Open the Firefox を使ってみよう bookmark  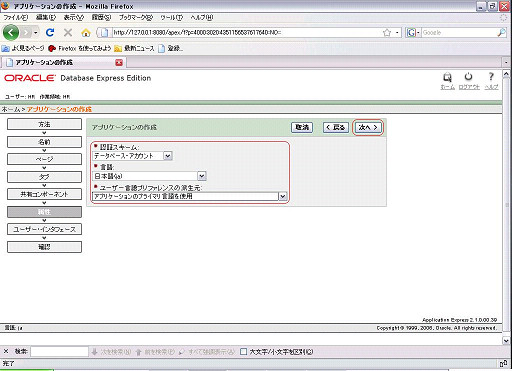[x=79, y=49]
